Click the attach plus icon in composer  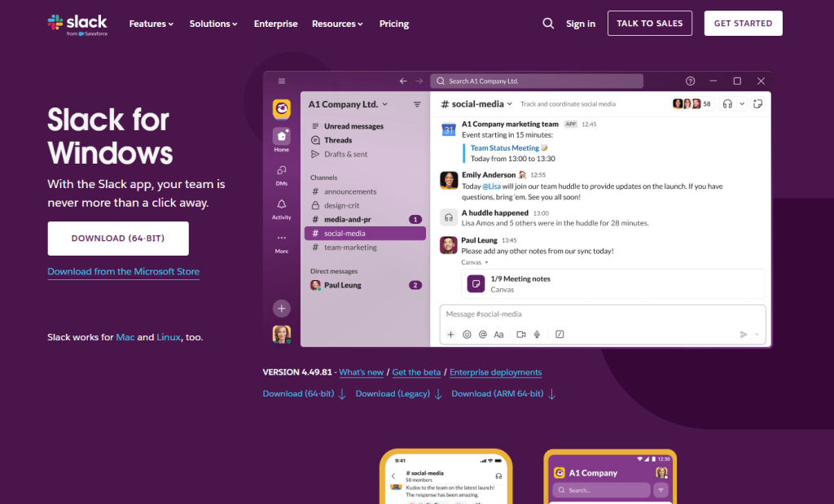[x=450, y=335]
